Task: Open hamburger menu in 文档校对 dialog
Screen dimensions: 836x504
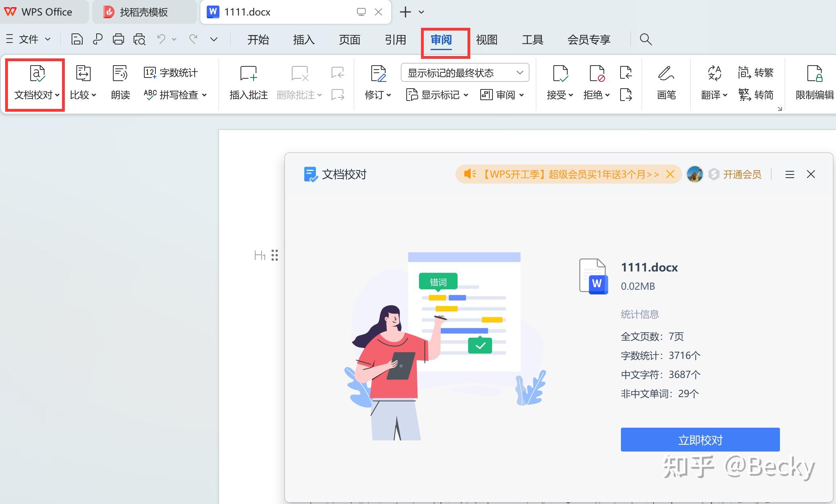Action: (790, 174)
